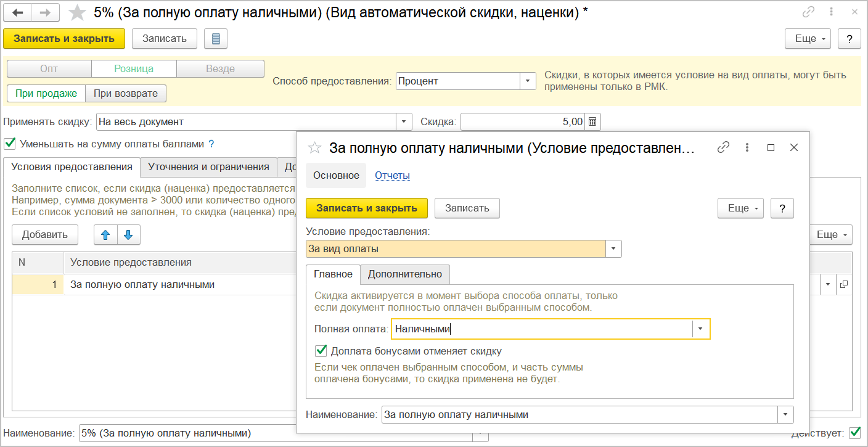Move condition row up with blue arrow
Screen dimensions: 868x447
click(105, 235)
